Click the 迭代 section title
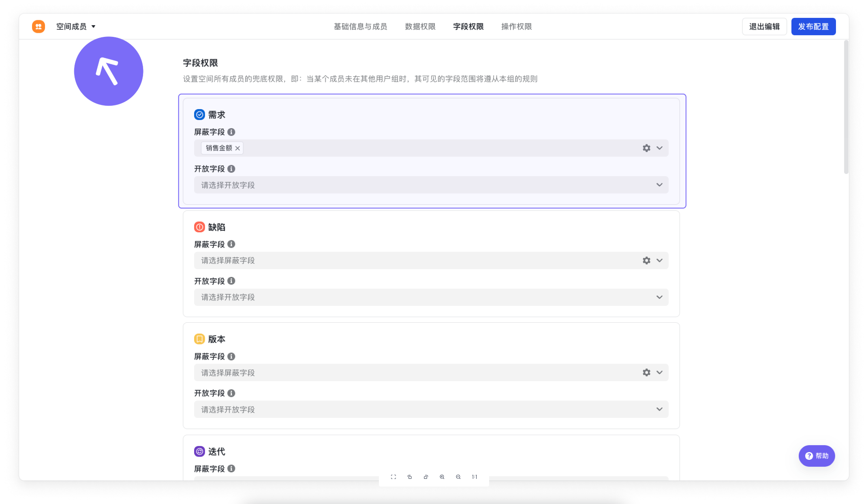868x504 pixels. click(x=217, y=451)
